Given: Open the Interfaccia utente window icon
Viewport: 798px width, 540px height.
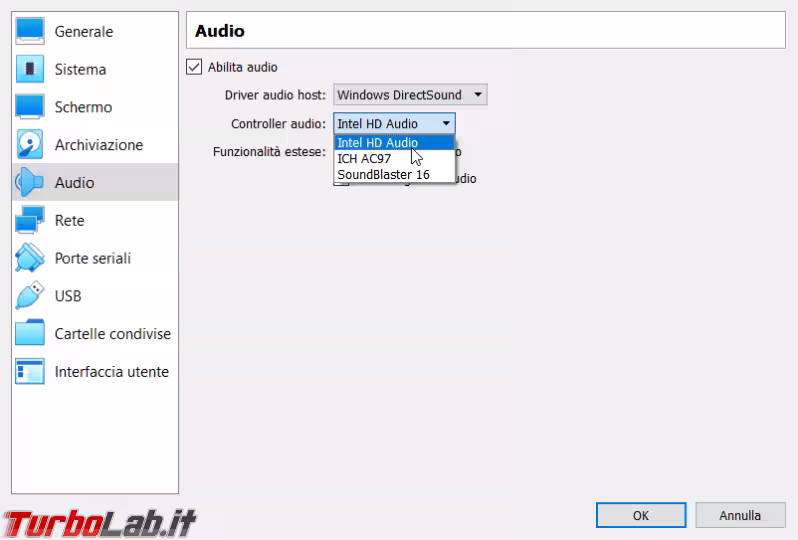Looking at the screenshot, I should pos(30,371).
